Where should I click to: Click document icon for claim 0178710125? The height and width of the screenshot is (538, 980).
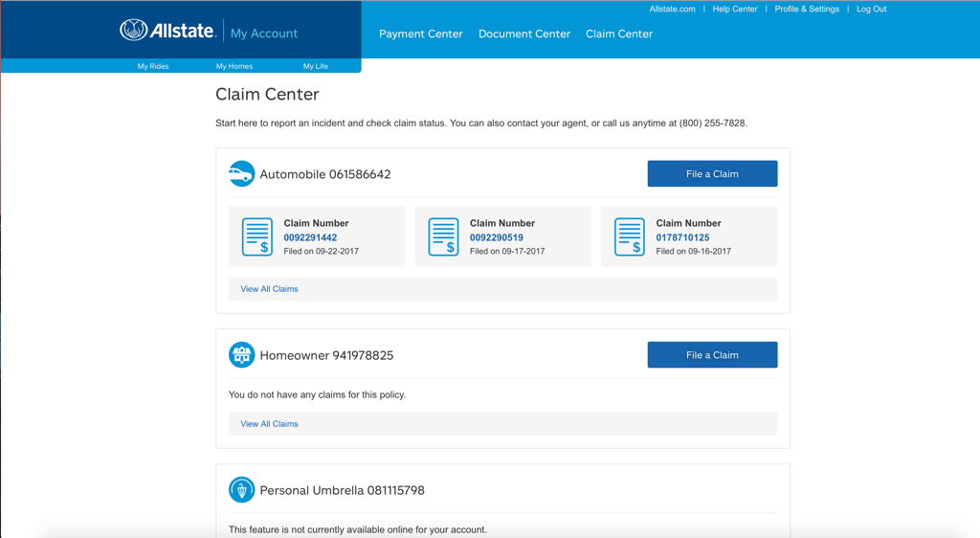click(630, 236)
